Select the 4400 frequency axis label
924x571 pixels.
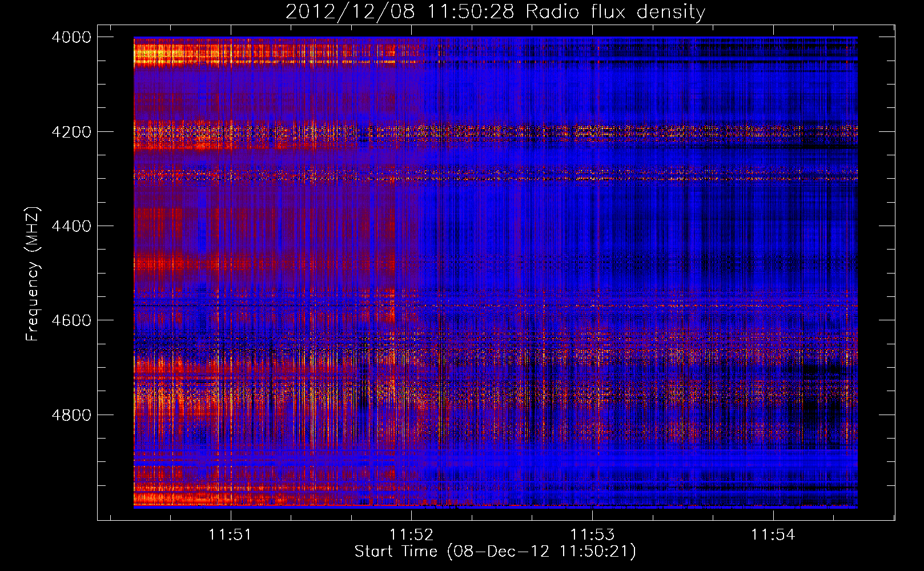pos(71,226)
